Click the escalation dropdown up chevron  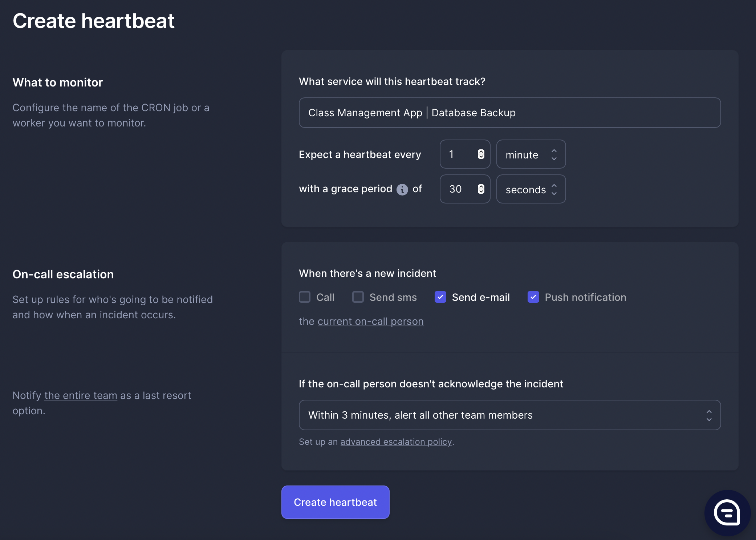[710, 412]
